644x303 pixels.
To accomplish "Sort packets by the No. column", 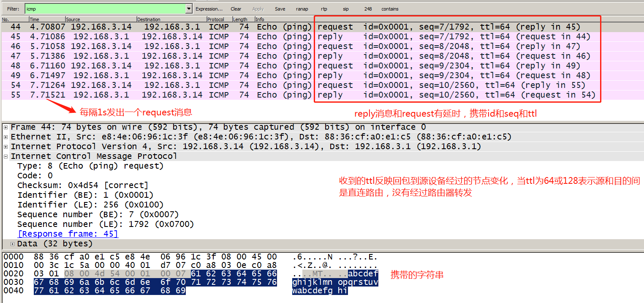I will click(15, 19).
